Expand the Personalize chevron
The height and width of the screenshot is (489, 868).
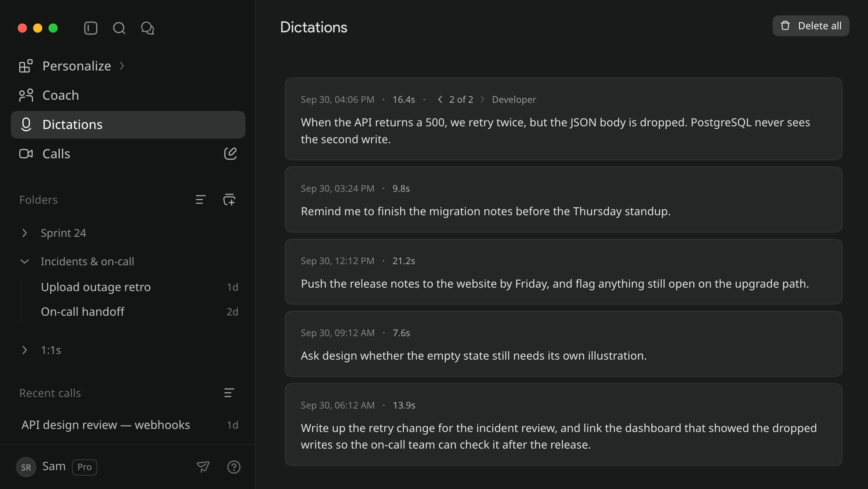(x=122, y=66)
